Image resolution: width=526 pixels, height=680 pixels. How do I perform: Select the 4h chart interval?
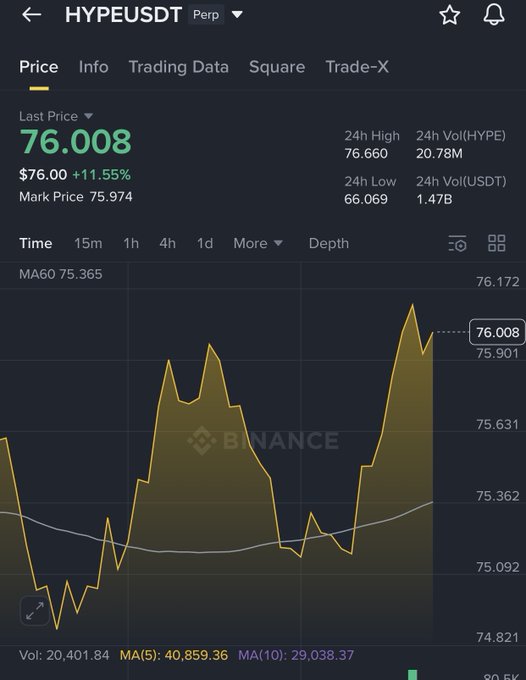pyautogui.click(x=167, y=243)
